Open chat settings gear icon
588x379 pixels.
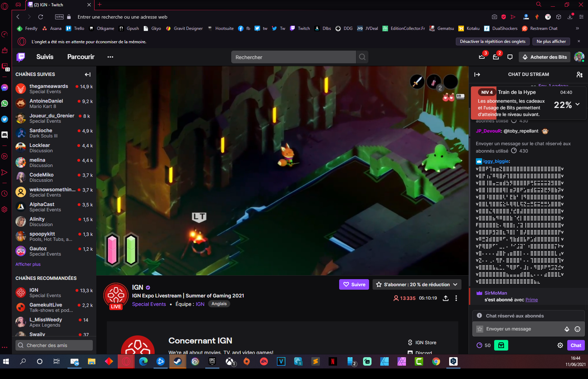coord(560,345)
